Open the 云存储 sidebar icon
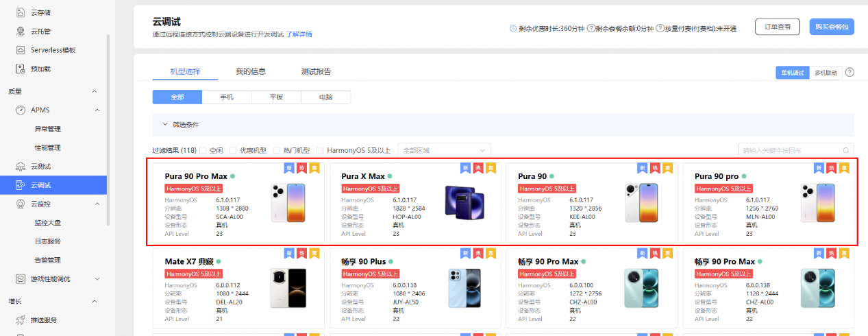This screenshot has width=868, height=336. click(21, 12)
